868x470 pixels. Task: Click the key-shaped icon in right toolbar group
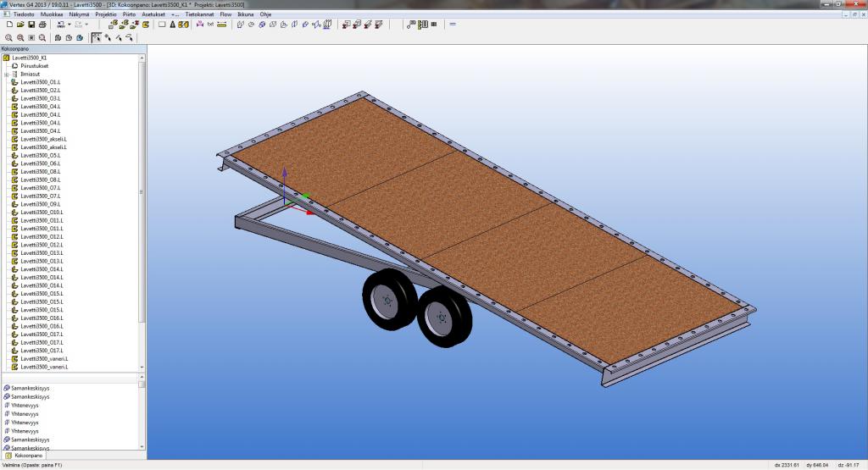[x=411, y=25]
